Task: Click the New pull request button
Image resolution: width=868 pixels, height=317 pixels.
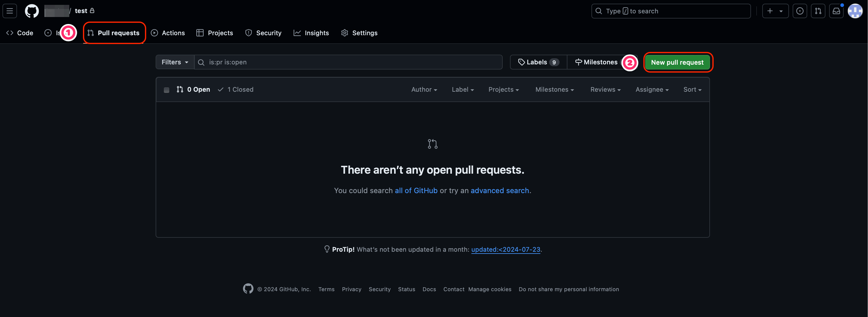Action: (x=677, y=62)
